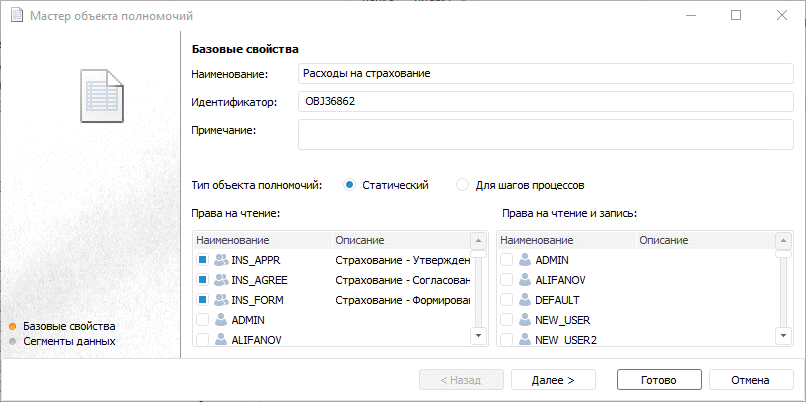Go to the "Сегменты данных" wizard page
Screen dimensions: 806x402
(69, 341)
